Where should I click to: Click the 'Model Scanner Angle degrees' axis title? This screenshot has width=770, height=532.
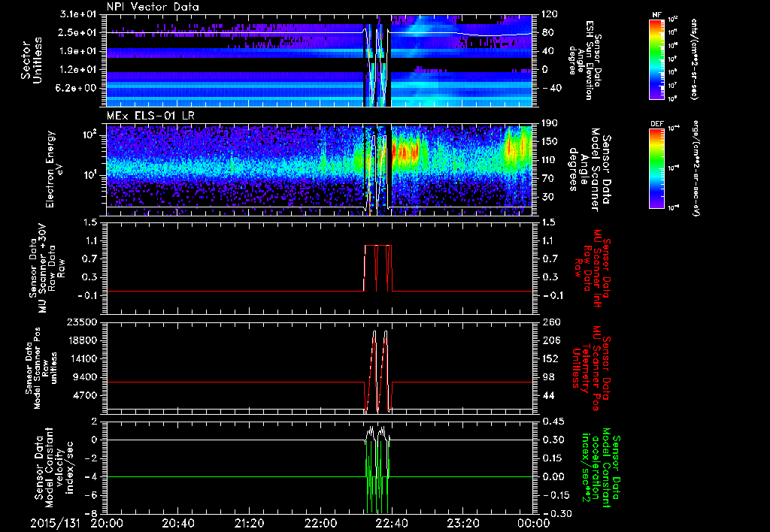[590, 170]
